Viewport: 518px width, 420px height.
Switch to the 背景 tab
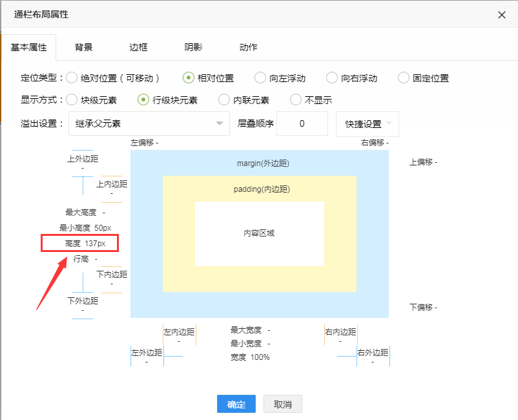pyautogui.click(x=83, y=47)
